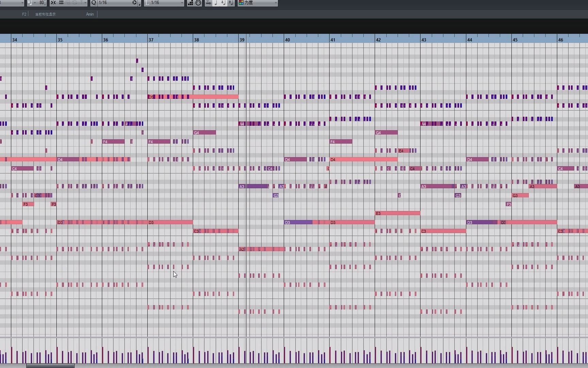Click bar 37 in the ruler

tap(151, 40)
